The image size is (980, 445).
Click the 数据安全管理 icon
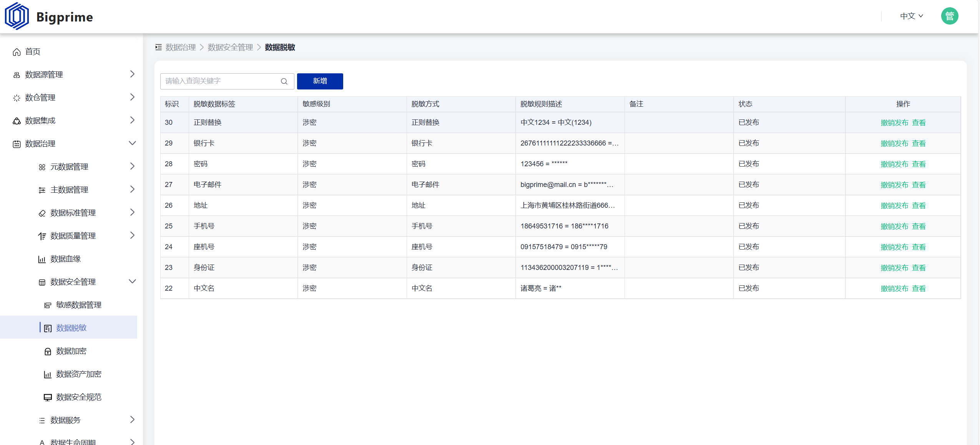(42, 282)
